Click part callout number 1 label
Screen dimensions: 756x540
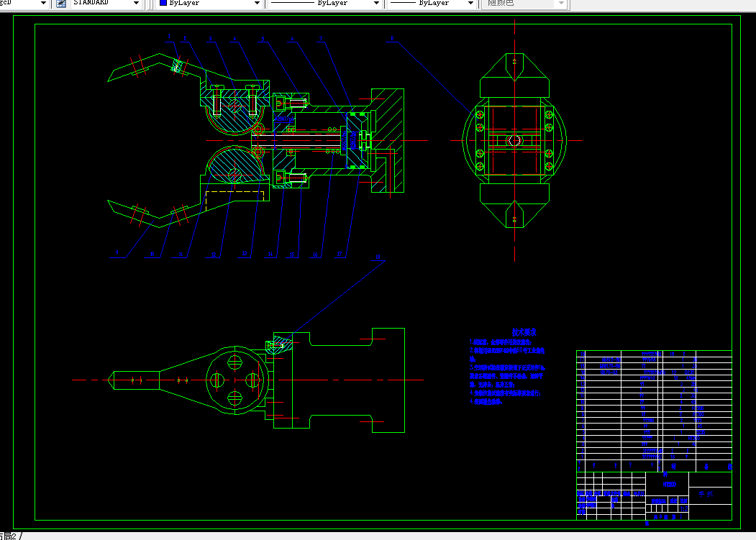click(169, 36)
